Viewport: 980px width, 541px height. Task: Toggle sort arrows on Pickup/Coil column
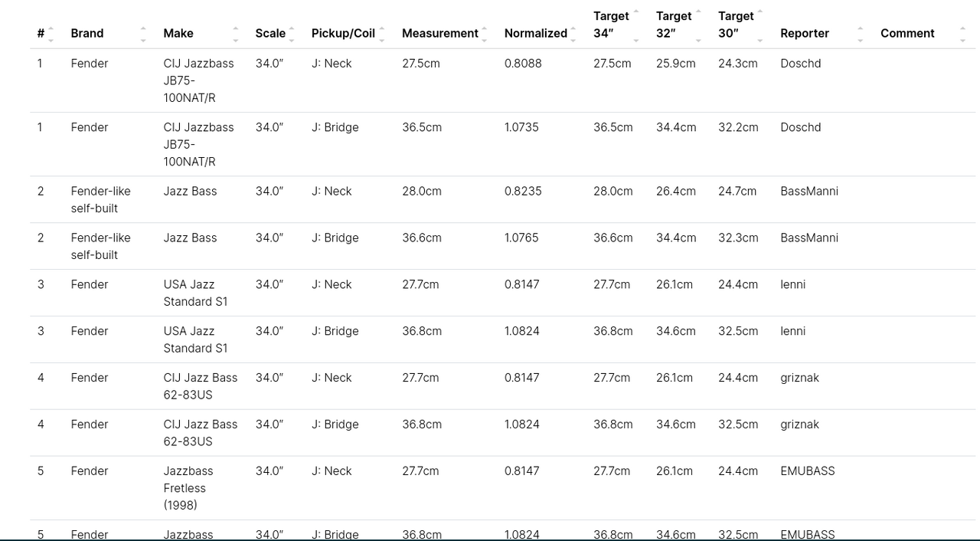[x=382, y=34]
